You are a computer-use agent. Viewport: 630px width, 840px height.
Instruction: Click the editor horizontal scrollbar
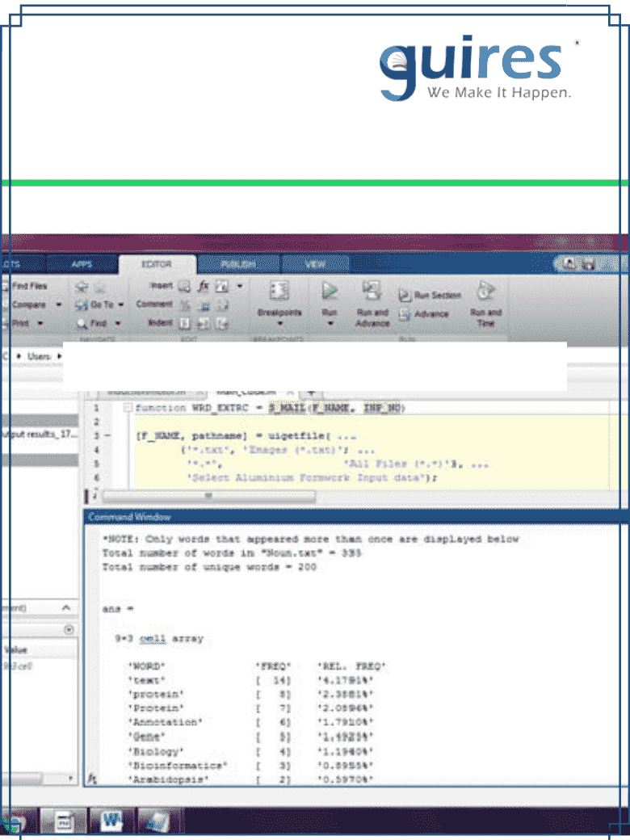(209, 497)
